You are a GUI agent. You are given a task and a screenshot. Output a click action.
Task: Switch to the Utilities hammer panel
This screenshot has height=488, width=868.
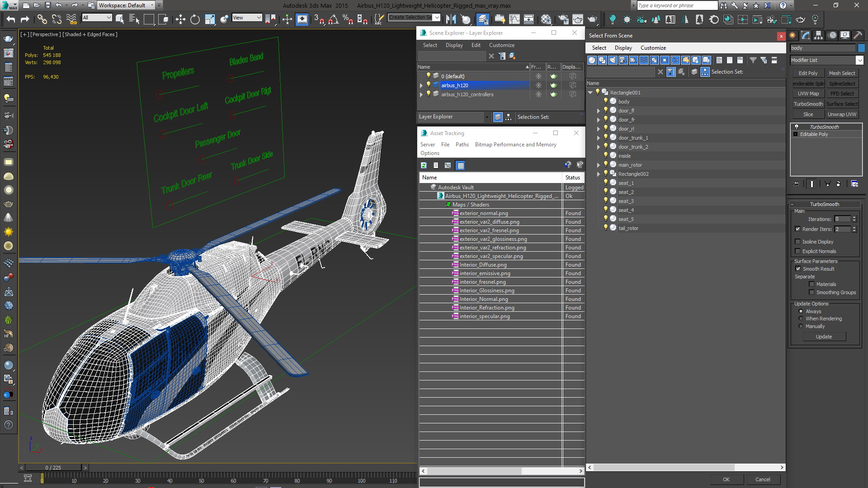pos(858,35)
